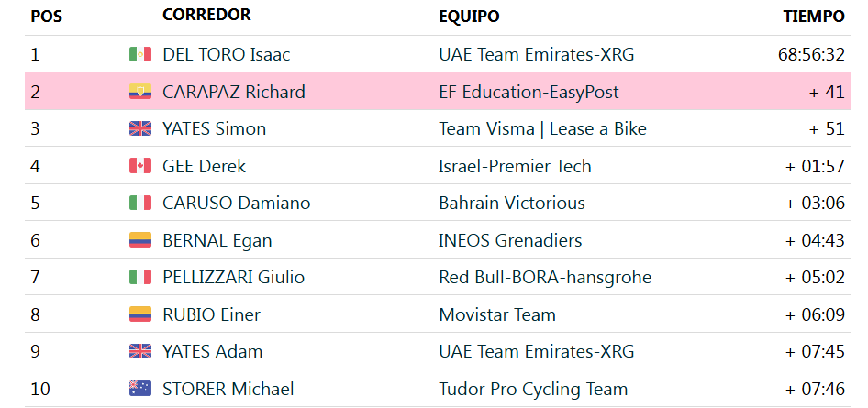Click the Italian flag beside CARUSO Damiano
This screenshot has height=408, width=868.
coord(140,203)
